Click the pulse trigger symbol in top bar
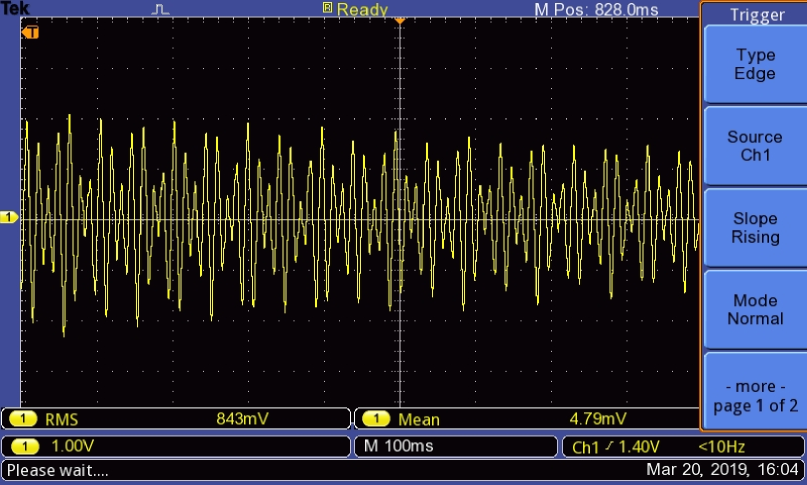 coord(162,9)
